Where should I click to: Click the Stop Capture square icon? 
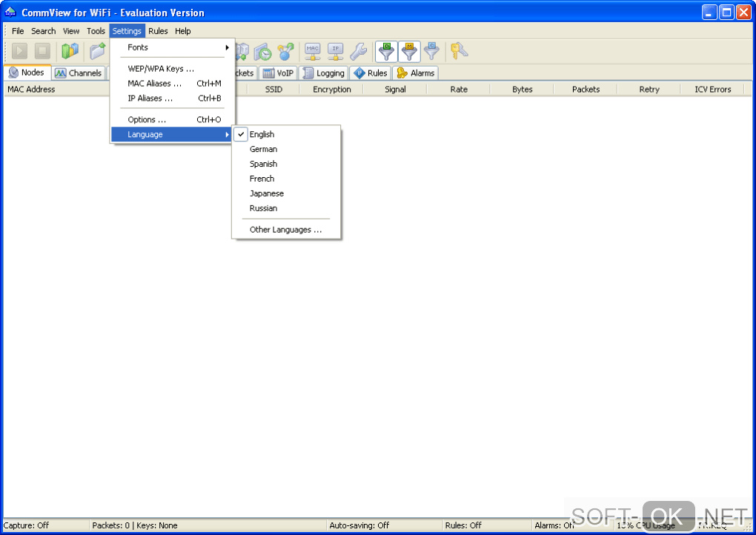coord(42,51)
